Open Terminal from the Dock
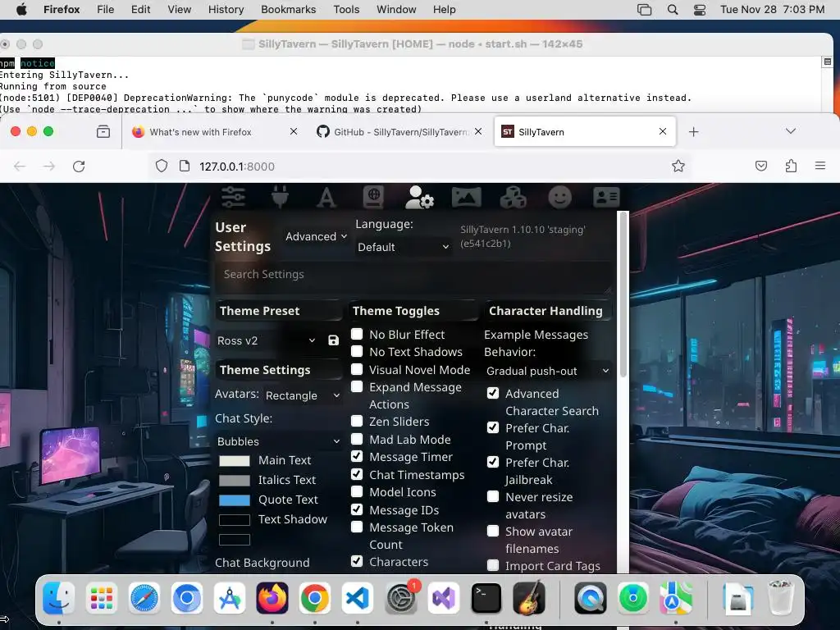Image resolution: width=840 pixels, height=630 pixels. tap(486, 598)
